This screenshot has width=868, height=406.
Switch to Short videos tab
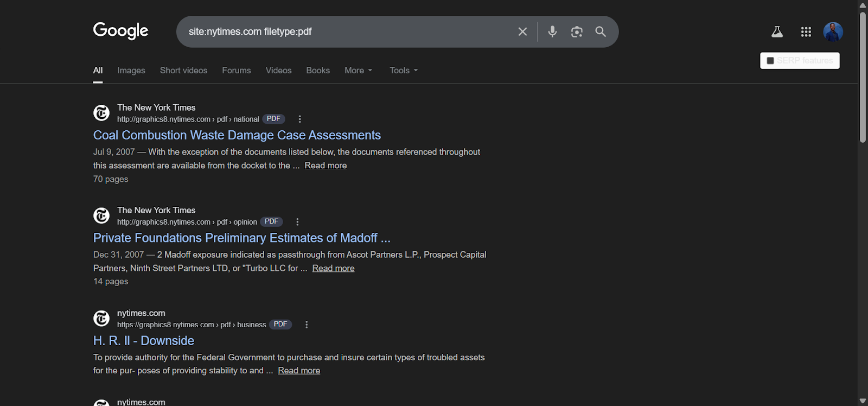point(183,71)
